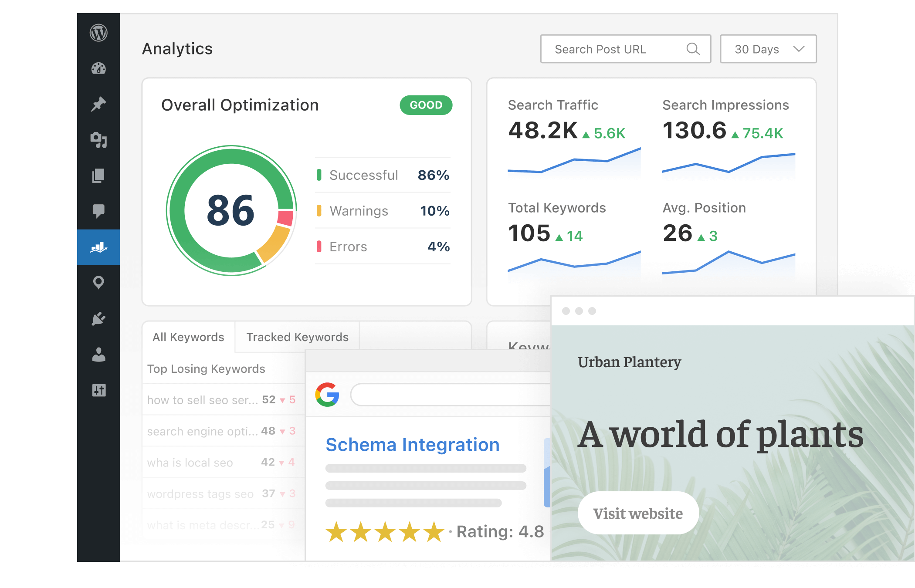Viewport: 915px width, 588px height.
Task: Open the location/maps icon in sidebar
Action: 100,281
